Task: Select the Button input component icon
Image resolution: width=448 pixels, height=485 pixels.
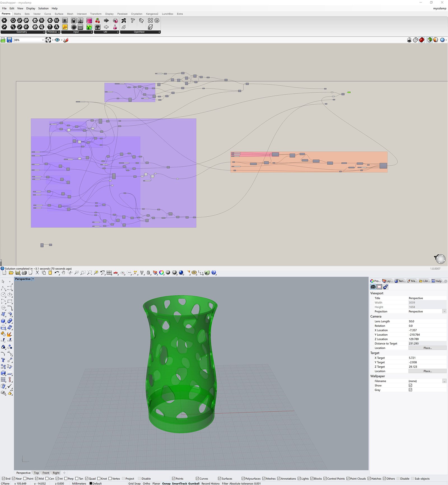Action: pyautogui.click(x=74, y=27)
